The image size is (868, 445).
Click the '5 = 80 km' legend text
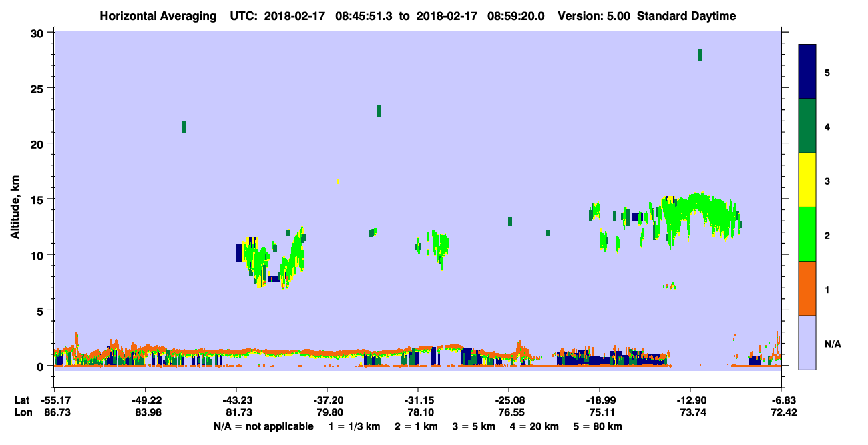pyautogui.click(x=597, y=426)
